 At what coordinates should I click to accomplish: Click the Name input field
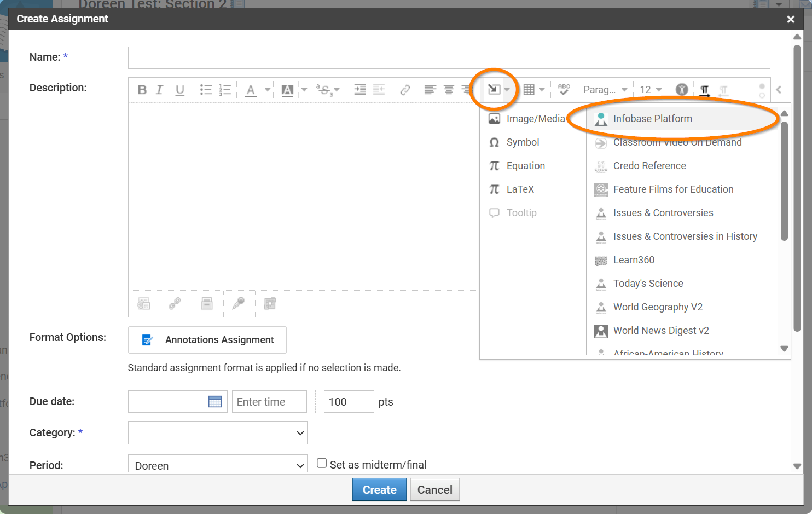[449, 57]
